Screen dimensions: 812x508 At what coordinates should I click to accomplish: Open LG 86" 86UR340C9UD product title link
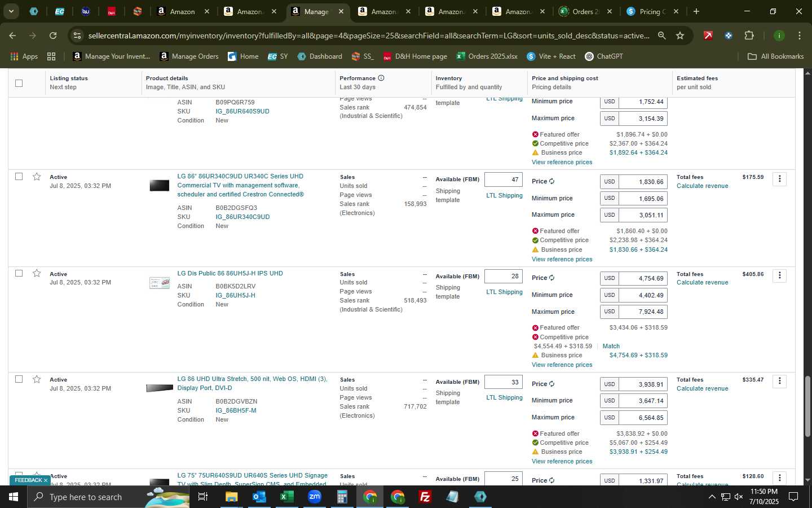pyautogui.click(x=241, y=185)
